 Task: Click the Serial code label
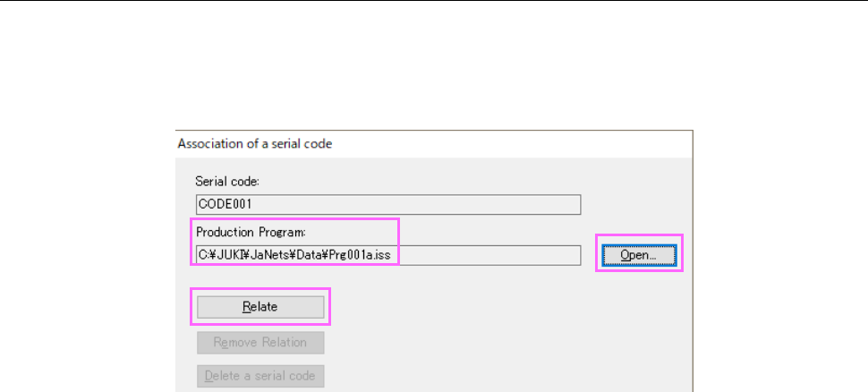(x=226, y=180)
